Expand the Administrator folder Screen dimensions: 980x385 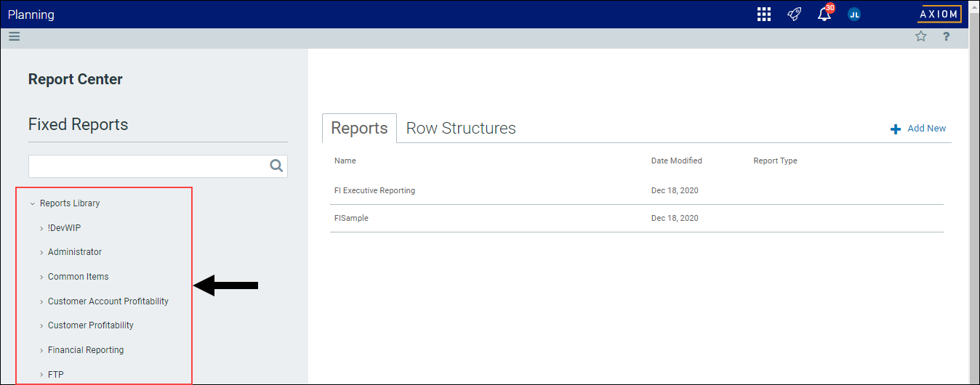pos(41,253)
